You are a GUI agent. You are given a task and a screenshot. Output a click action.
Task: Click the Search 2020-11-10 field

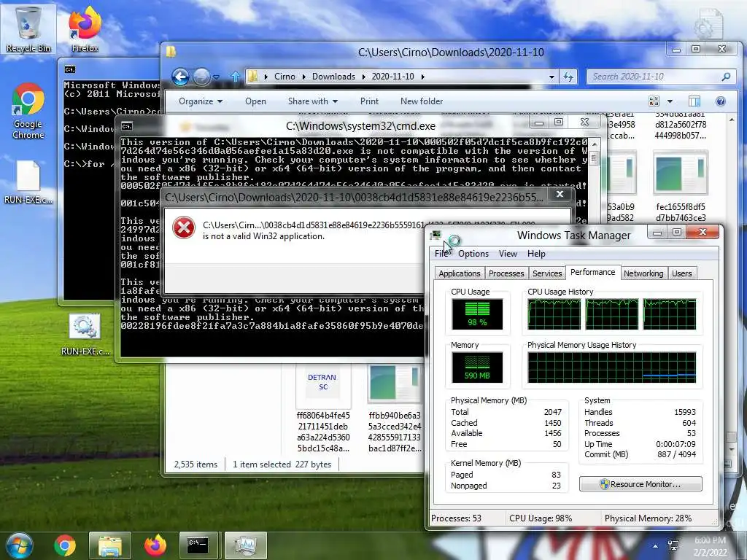tap(661, 77)
